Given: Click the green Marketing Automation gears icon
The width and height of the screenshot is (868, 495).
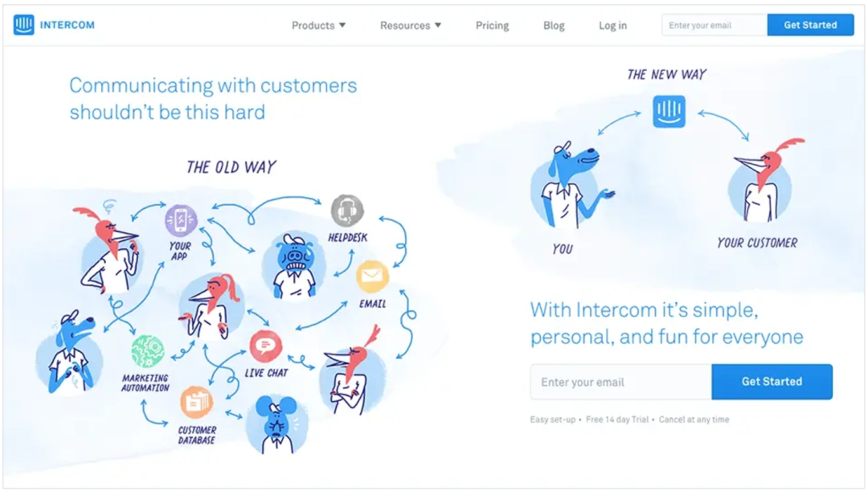Looking at the screenshot, I should point(147,352).
